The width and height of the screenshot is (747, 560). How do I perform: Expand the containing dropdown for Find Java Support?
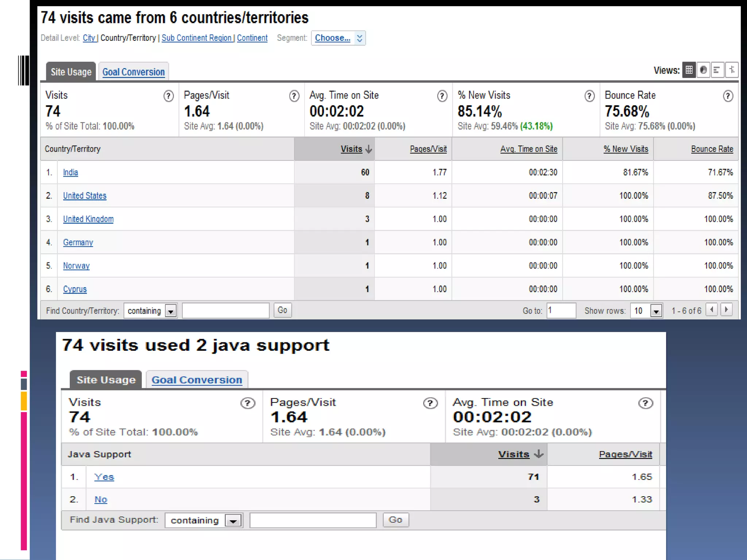(x=233, y=521)
